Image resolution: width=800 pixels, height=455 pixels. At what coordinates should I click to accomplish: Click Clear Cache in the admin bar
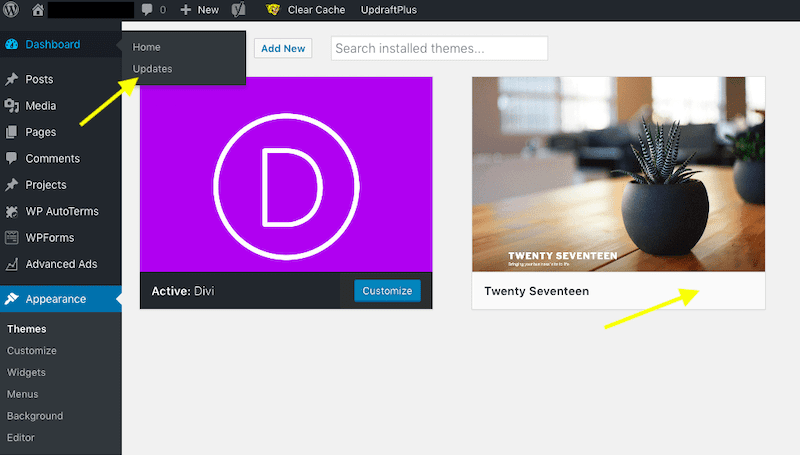coord(316,10)
